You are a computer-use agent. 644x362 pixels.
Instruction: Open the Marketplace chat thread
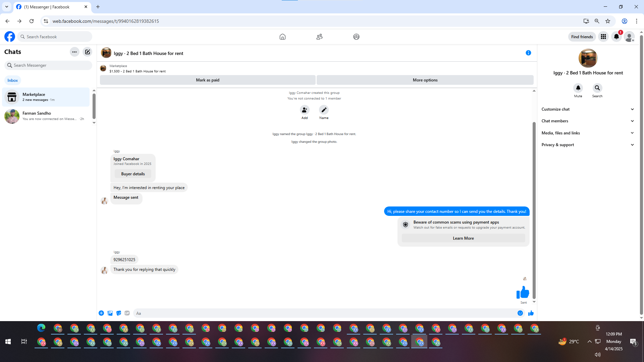[x=46, y=97]
